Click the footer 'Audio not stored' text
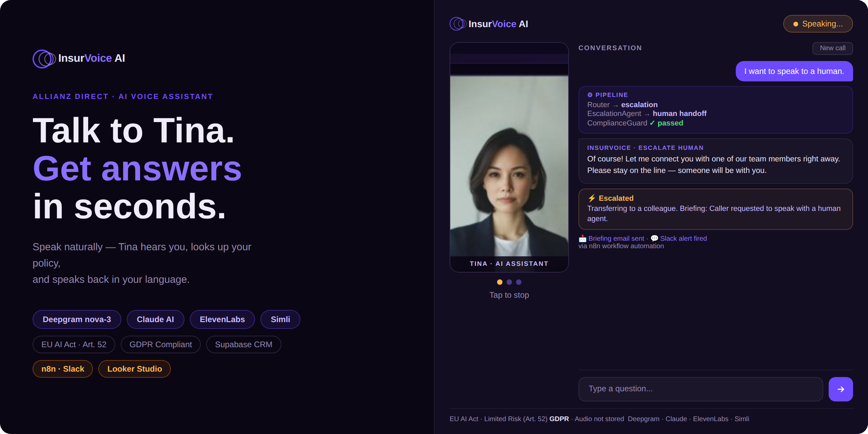868x434 pixels. [x=599, y=419]
